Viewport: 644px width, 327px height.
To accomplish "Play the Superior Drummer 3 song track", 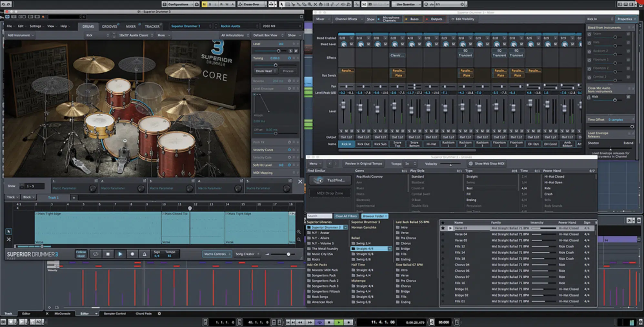I will (x=120, y=254).
